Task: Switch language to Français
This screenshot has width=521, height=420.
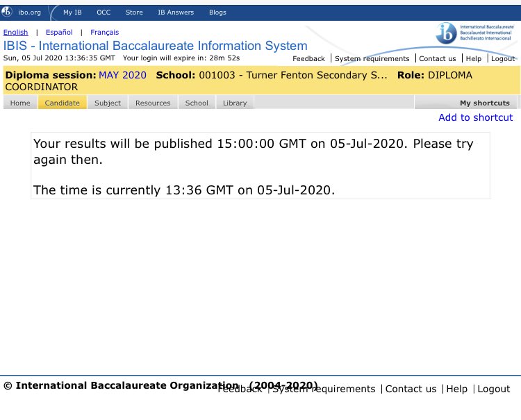Action: [104, 32]
